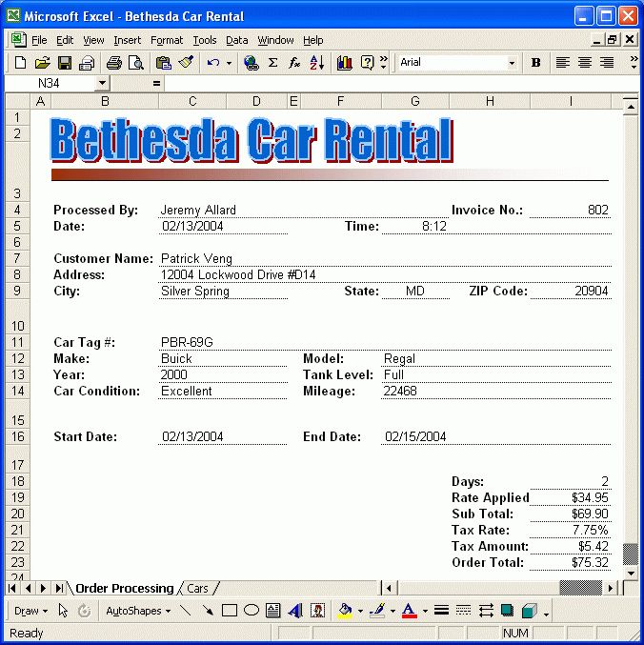Apply Font Color red A button
Screen dimensions: 644x645
(409, 611)
